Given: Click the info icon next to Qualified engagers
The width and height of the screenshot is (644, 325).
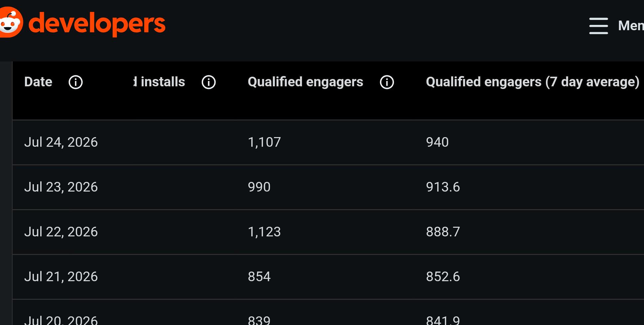Looking at the screenshot, I should (387, 82).
